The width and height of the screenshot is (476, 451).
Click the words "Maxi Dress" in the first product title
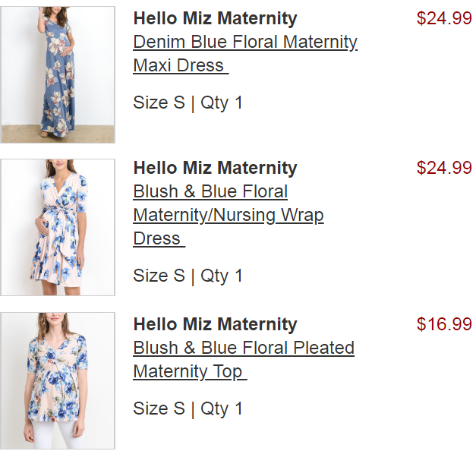[178, 66]
